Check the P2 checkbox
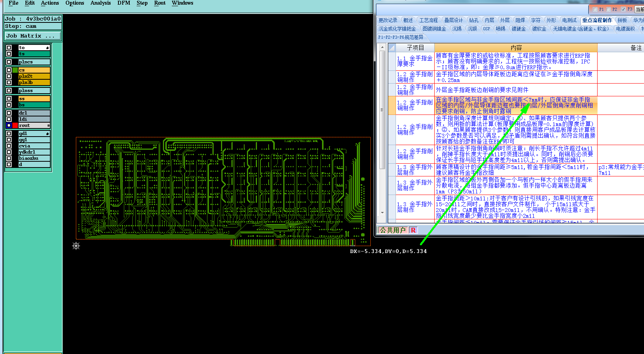Image resolution: width=644 pixels, height=354 pixels. [608, 9]
